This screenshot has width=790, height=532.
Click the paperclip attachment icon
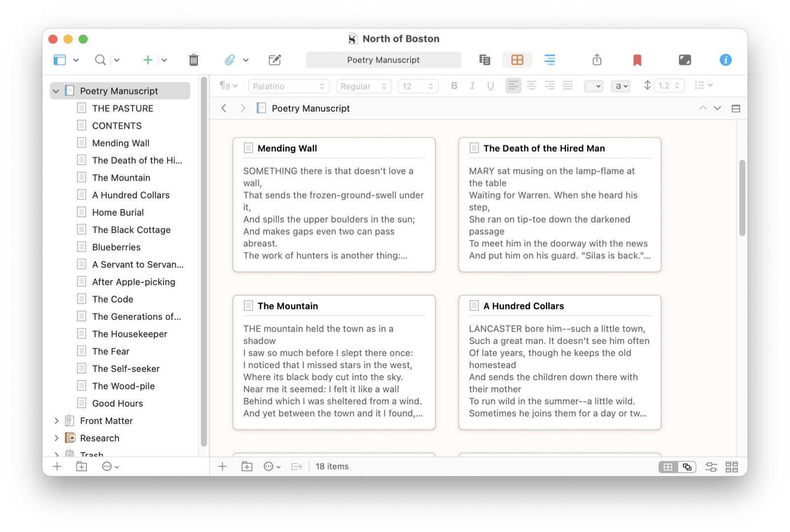click(230, 60)
